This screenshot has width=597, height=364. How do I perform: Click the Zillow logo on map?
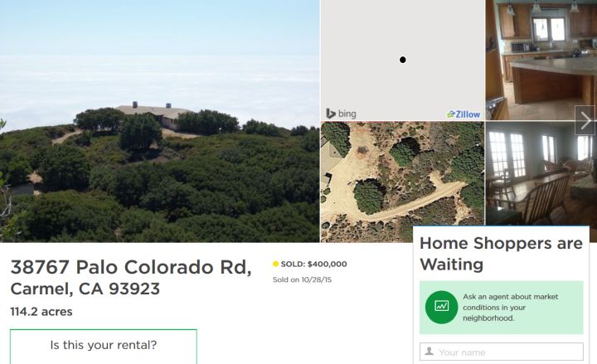(x=464, y=114)
